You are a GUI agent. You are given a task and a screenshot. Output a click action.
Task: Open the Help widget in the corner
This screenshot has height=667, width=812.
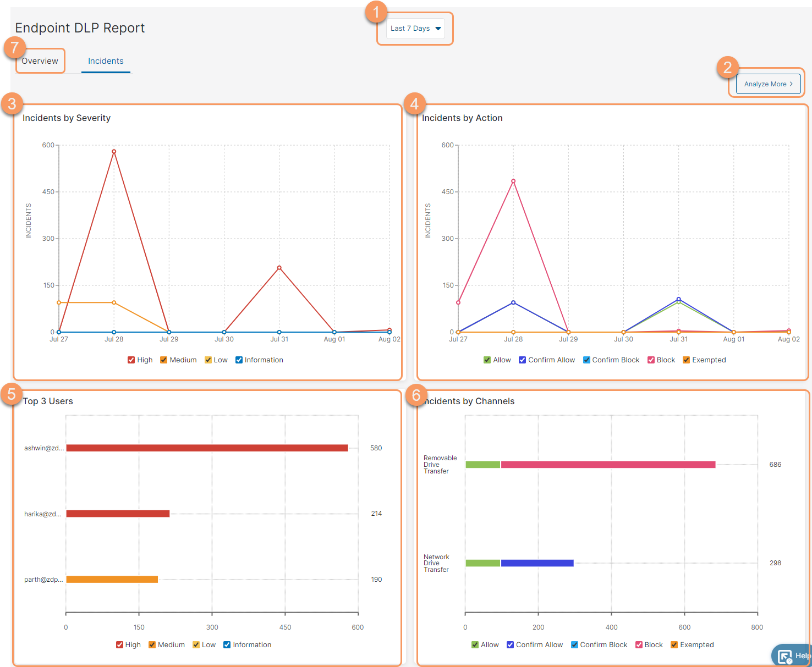[x=793, y=655]
